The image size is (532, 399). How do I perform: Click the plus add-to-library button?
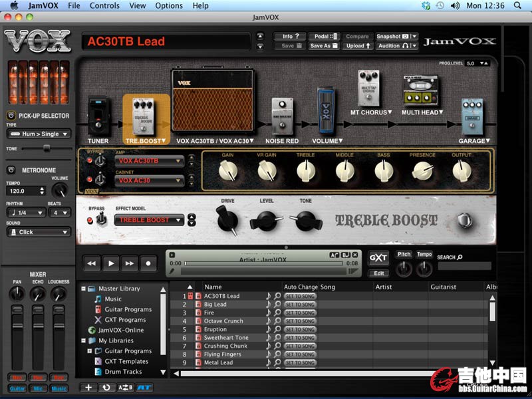coord(88,388)
